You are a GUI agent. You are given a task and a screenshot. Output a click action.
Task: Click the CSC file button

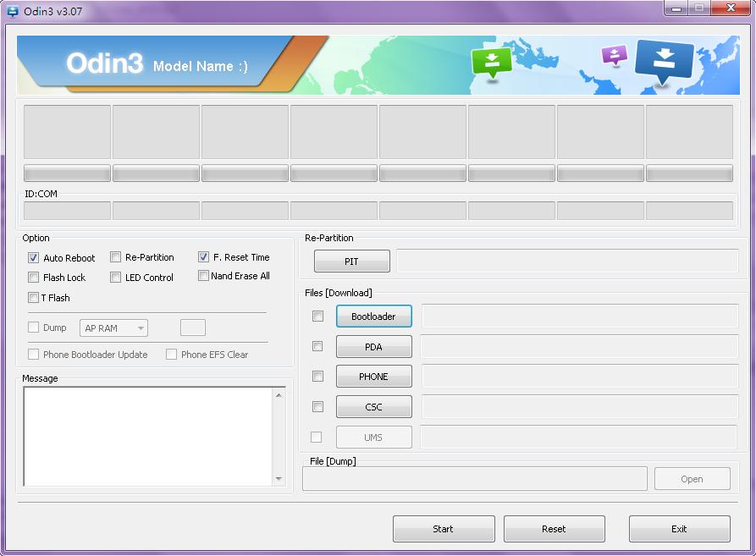coord(373,407)
